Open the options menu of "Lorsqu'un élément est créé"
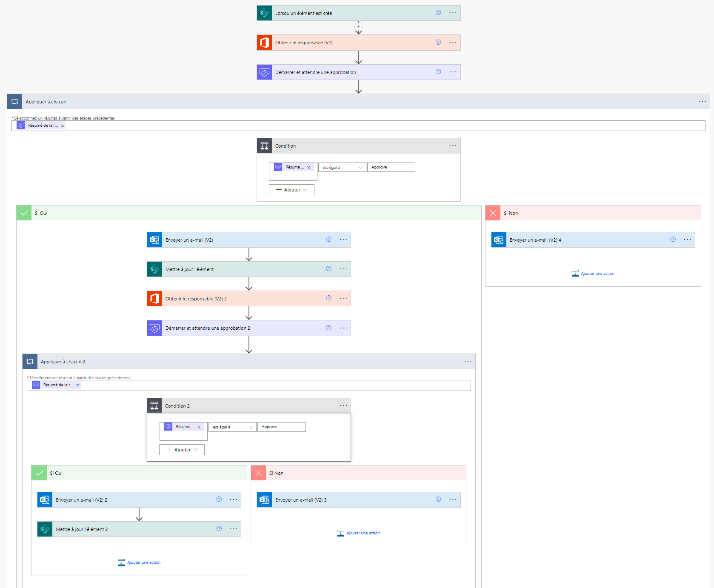714x588 pixels. (453, 13)
